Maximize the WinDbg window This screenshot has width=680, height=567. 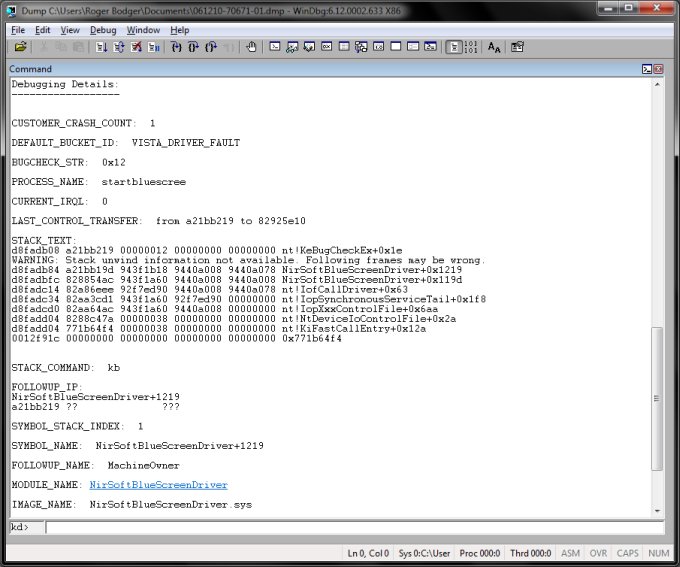628,8
